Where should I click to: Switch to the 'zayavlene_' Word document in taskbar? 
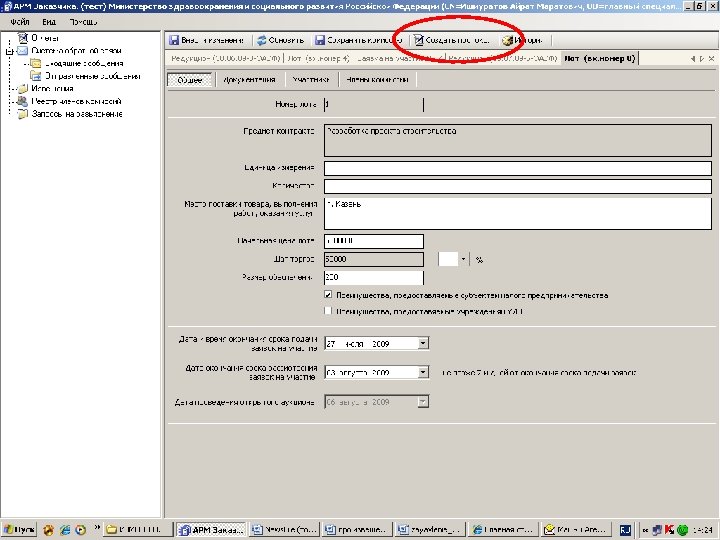click(431, 530)
